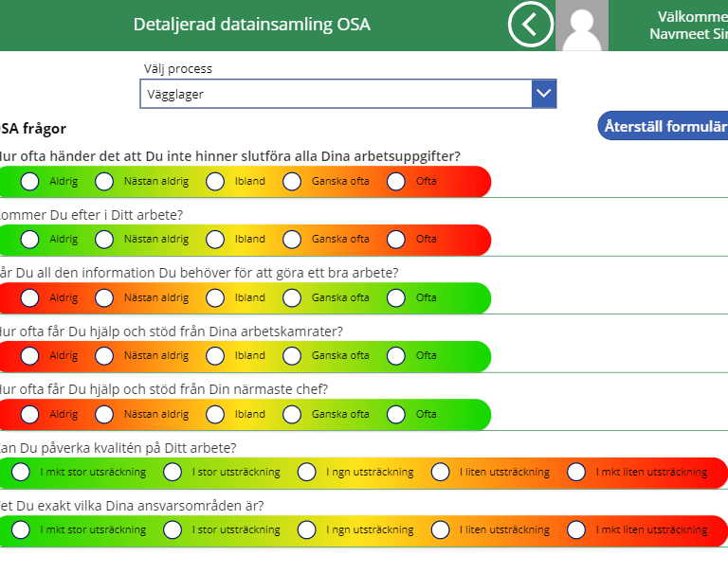This screenshot has height=574, width=728.
Task: Click the back arrow circle icon
Action: 530,25
